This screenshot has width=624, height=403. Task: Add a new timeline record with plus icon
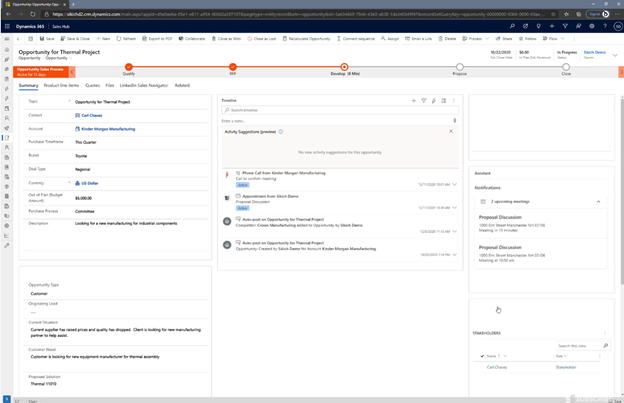point(413,101)
